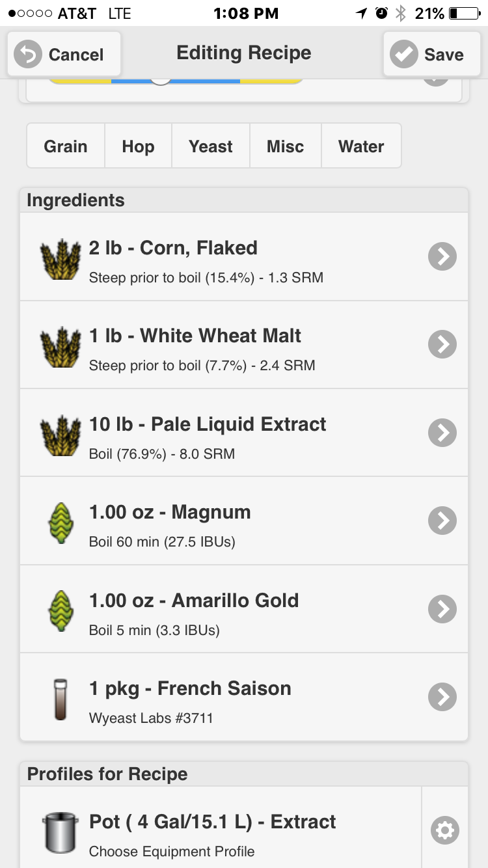Screen dimensions: 488x868
Task: Select the Grain ingredient tab
Action: [x=66, y=146]
